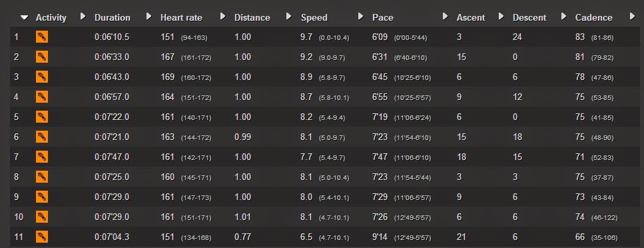644x248 pixels.
Task: Select the running activity icon in lap 6
Action: (41, 137)
